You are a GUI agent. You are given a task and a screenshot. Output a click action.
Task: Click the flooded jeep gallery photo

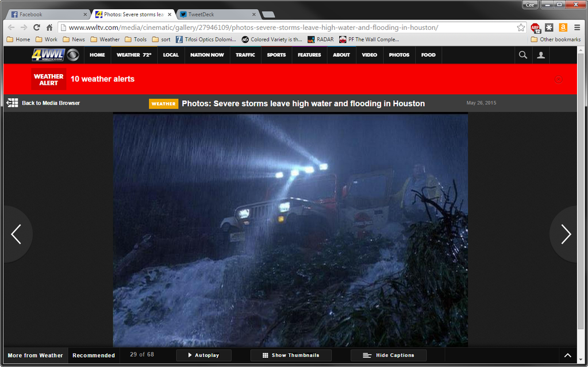(290, 230)
